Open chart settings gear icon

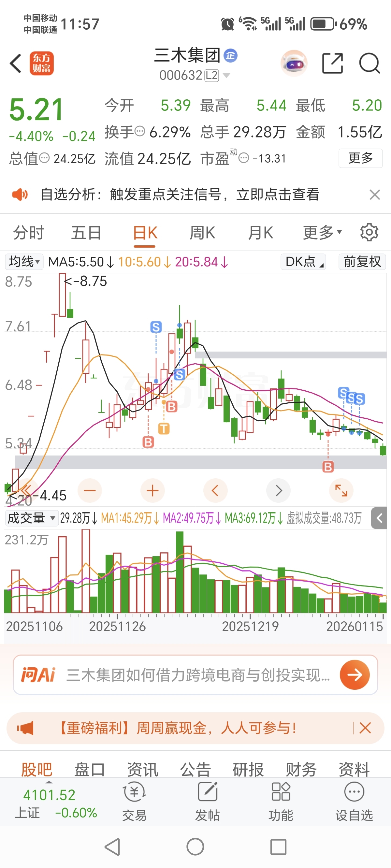pos(369,232)
